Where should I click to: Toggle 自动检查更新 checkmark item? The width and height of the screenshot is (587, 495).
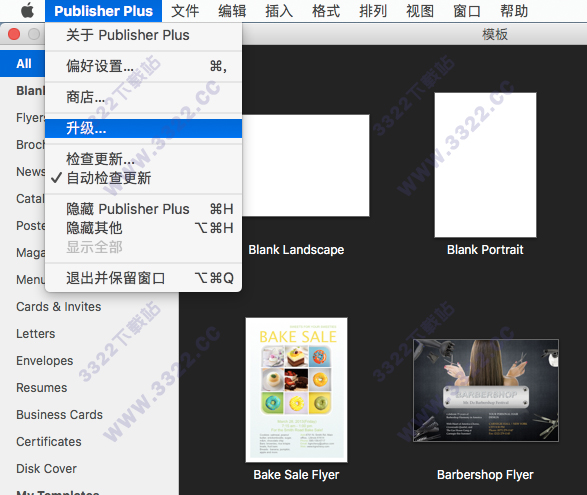tap(143, 178)
